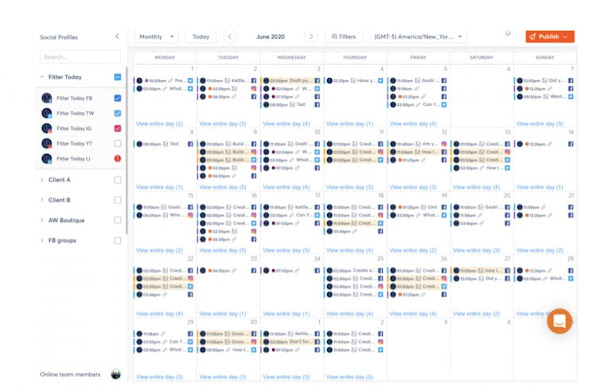Click the Wednesday column header
Screen dimensions: 600x386
click(x=292, y=57)
